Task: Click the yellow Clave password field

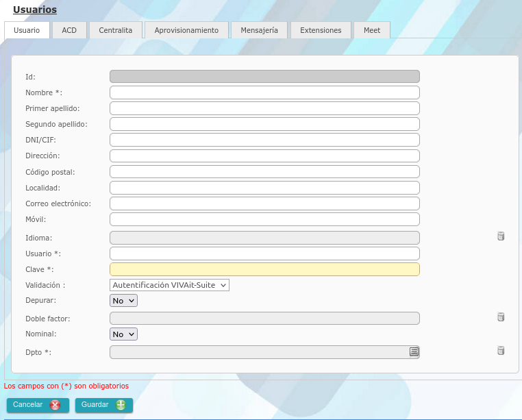Action: [x=264, y=269]
